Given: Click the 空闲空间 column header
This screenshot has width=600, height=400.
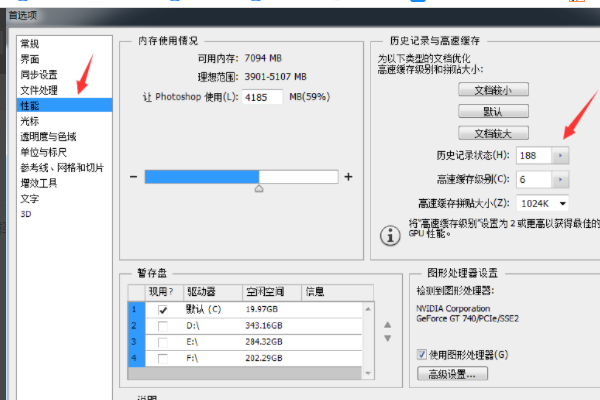Looking at the screenshot, I should pyautogui.click(x=272, y=292).
